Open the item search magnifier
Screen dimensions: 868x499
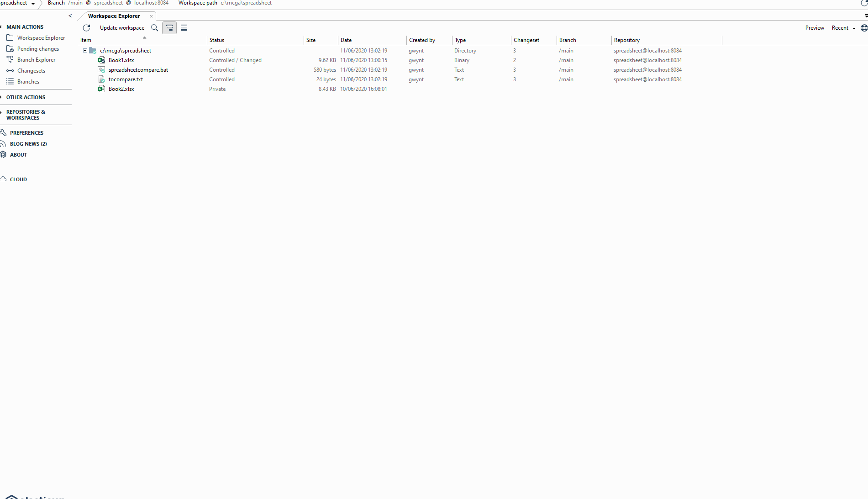point(154,28)
